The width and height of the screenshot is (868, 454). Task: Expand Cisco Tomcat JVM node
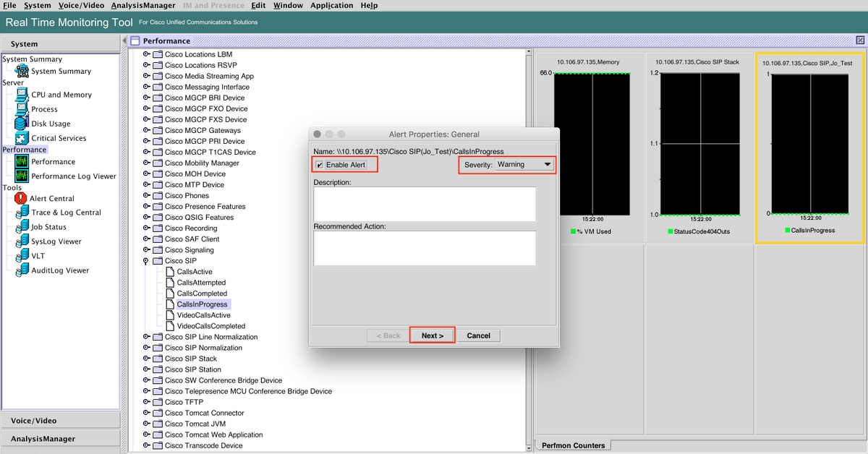146,424
